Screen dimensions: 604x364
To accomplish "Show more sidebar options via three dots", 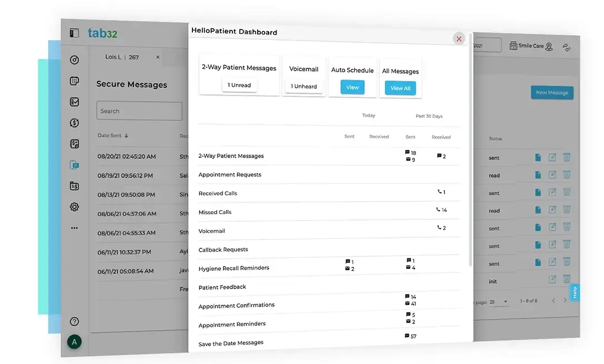I will (75, 228).
